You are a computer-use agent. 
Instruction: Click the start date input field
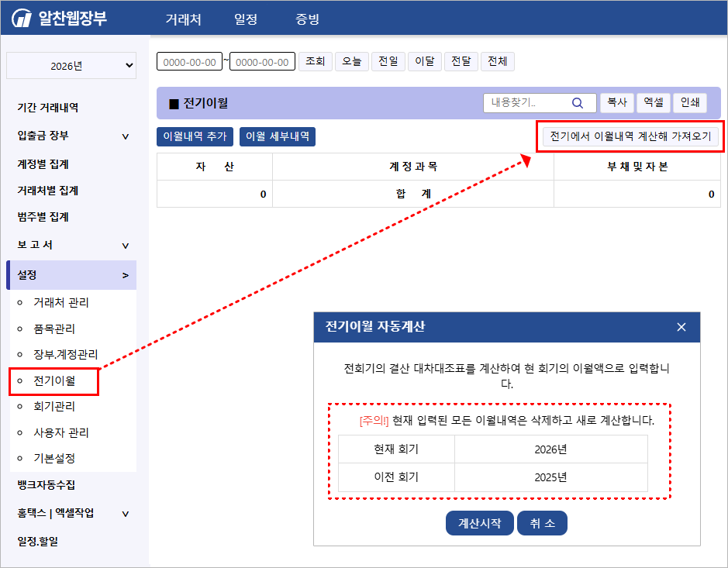pos(189,62)
